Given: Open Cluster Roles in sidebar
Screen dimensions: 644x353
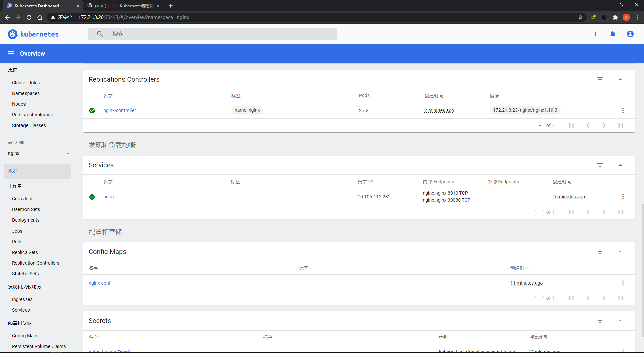Looking at the screenshot, I should point(26,83).
